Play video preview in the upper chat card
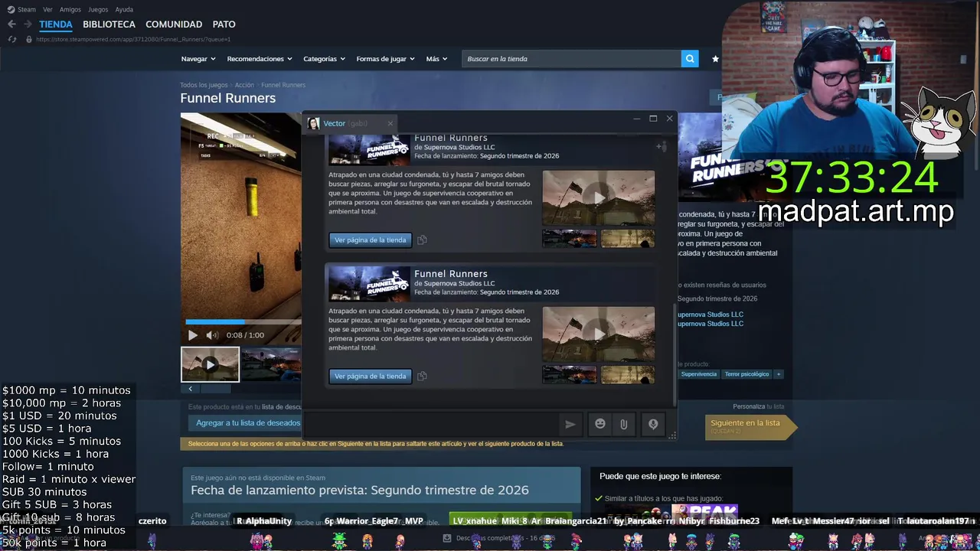980x551 pixels. (599, 197)
